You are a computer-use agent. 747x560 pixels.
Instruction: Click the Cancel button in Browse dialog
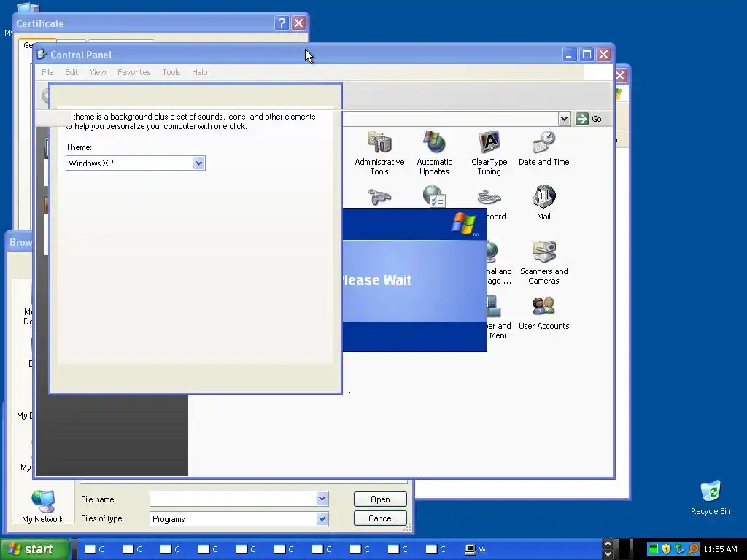click(x=380, y=518)
